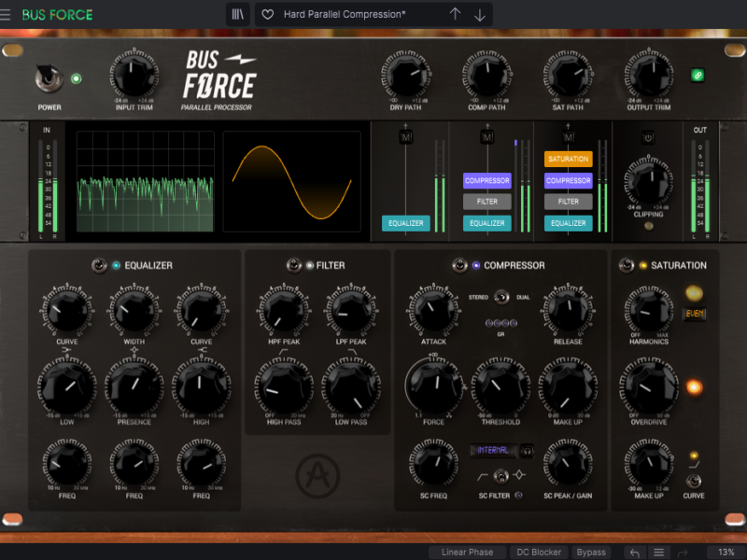Favorite the preset with the heart icon
Image resolution: width=747 pixels, height=560 pixels.
(x=268, y=14)
